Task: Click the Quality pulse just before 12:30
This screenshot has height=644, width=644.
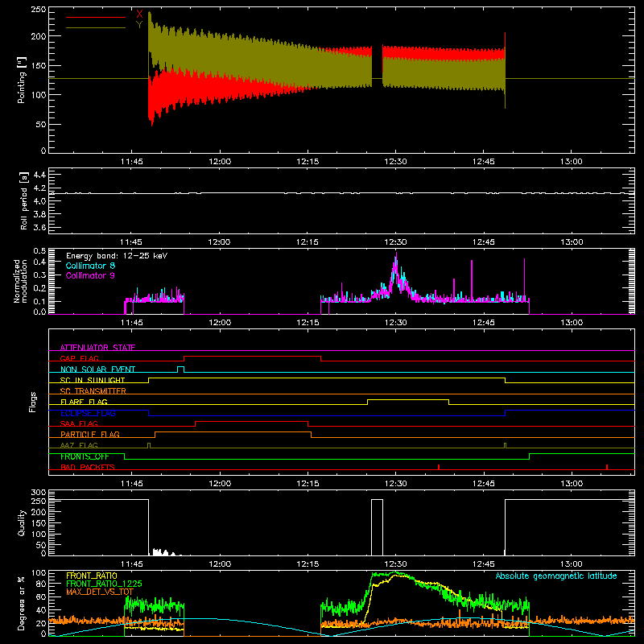Action: (x=377, y=527)
